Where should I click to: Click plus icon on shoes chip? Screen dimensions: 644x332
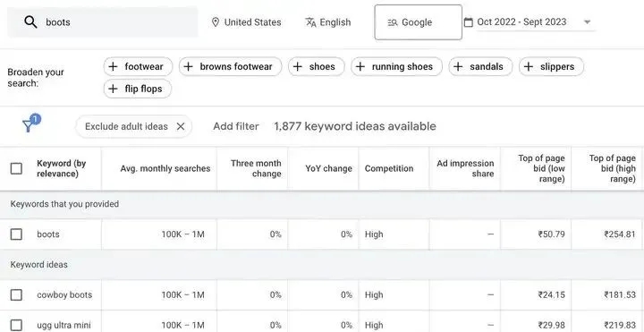tap(297, 66)
